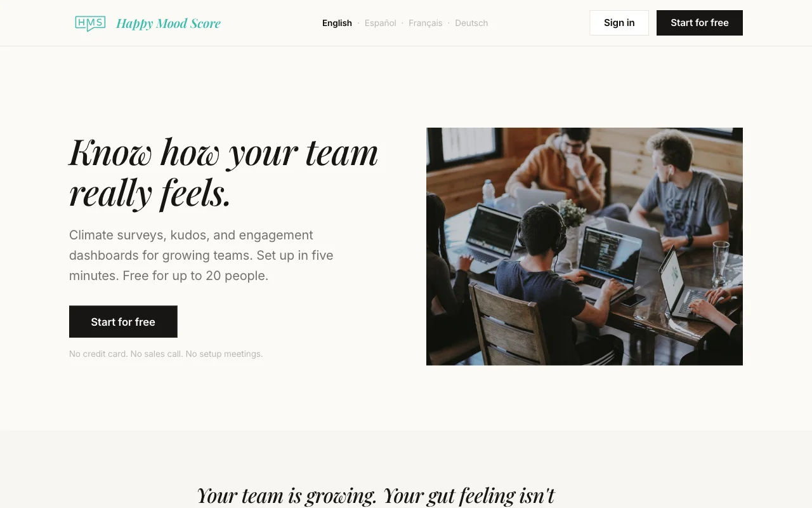Click the 'Climate surveys, kudos' description paragraph

pyautogui.click(x=201, y=255)
